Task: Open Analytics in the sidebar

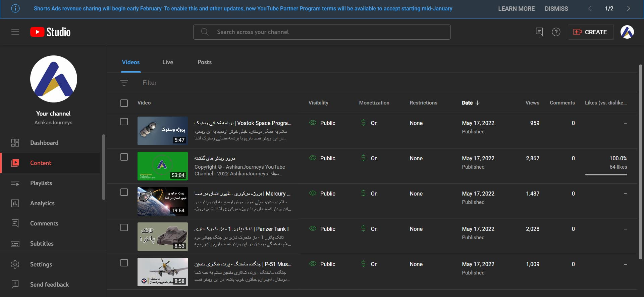Action: pos(42,203)
